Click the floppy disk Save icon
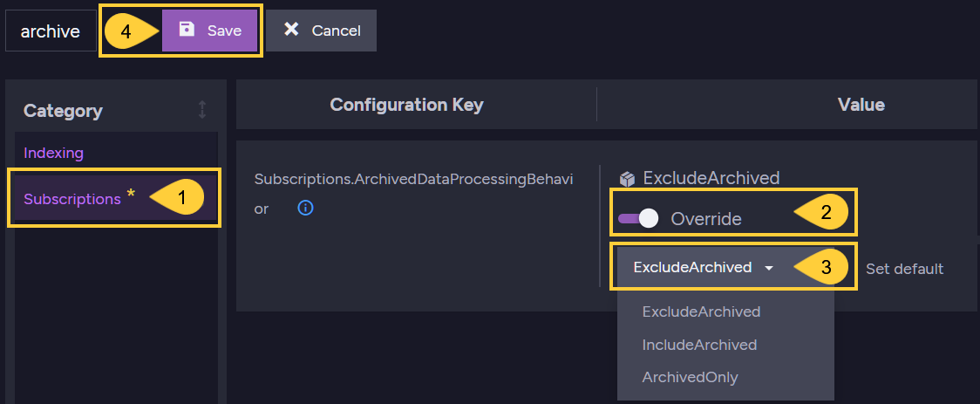This screenshot has height=404, width=980. [187, 30]
